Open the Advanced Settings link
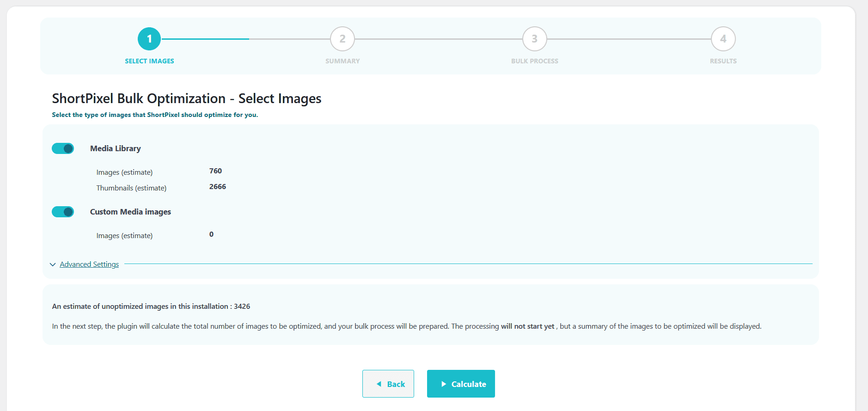Screen dimensions: 868x411 point(89,264)
